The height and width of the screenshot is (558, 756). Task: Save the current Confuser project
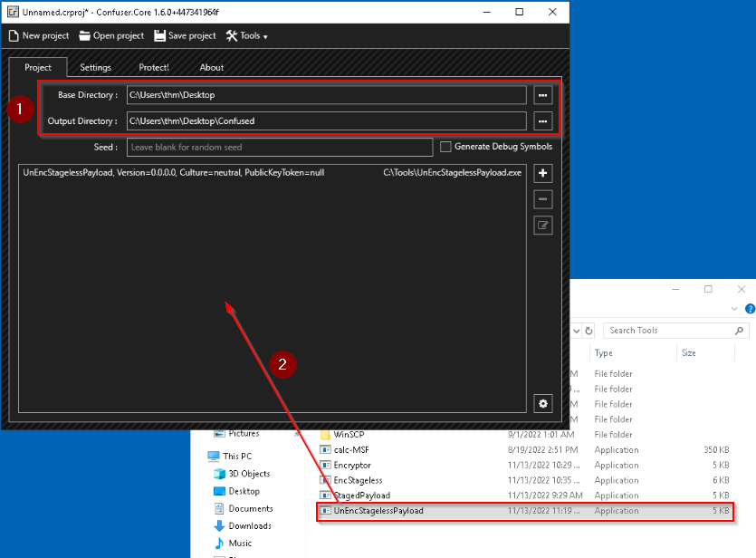coord(185,35)
